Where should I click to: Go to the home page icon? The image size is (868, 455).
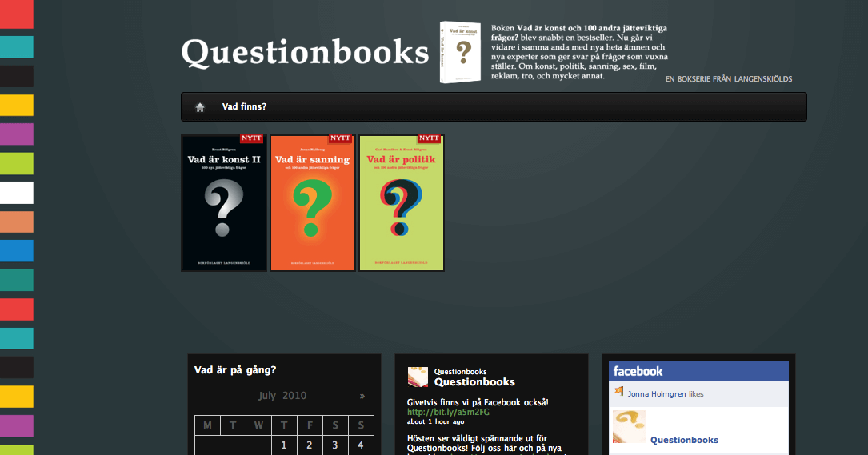(x=200, y=107)
